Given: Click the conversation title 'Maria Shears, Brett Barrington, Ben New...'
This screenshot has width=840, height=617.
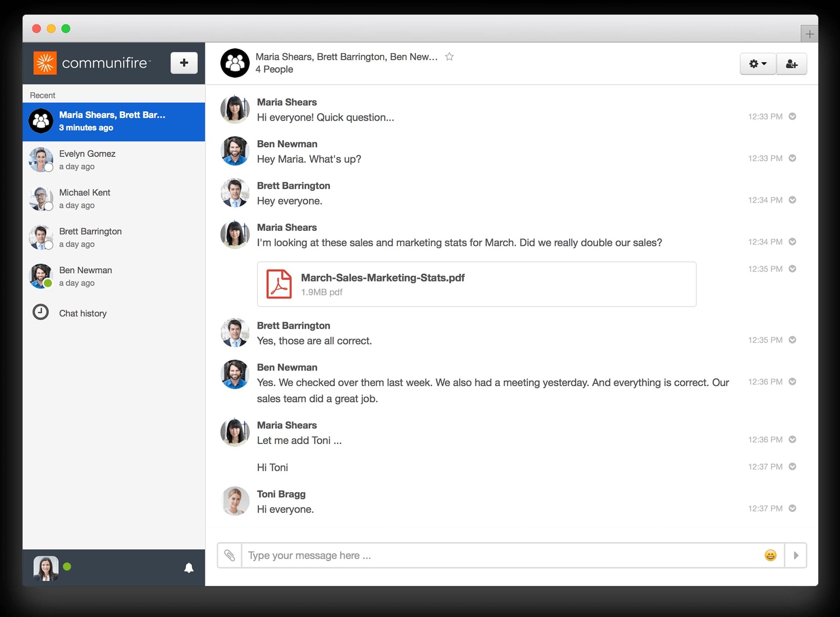Looking at the screenshot, I should pyautogui.click(x=347, y=57).
